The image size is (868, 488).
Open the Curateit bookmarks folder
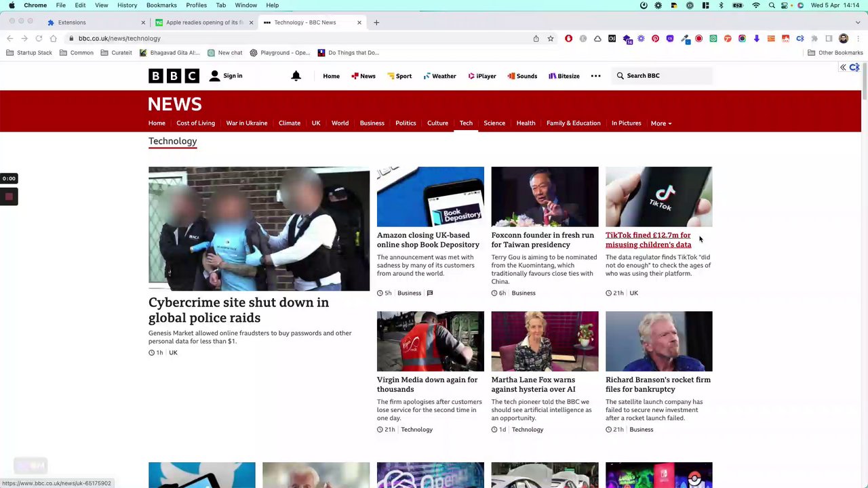pyautogui.click(x=117, y=53)
